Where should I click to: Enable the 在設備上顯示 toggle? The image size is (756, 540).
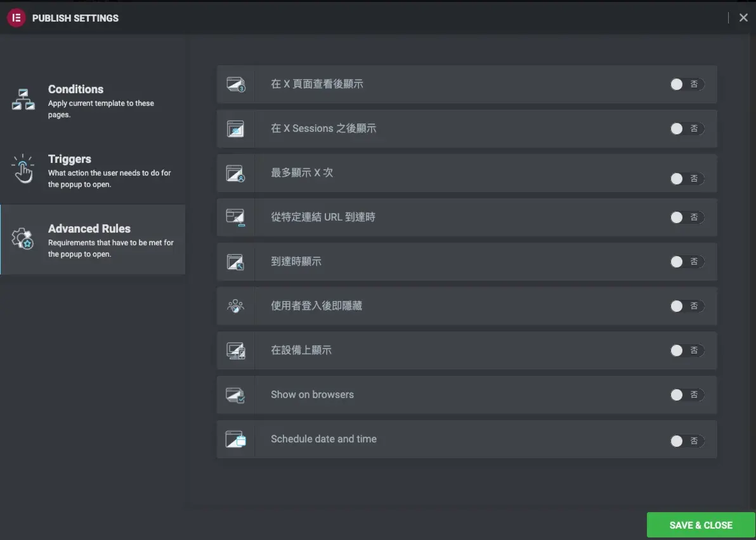click(x=687, y=350)
